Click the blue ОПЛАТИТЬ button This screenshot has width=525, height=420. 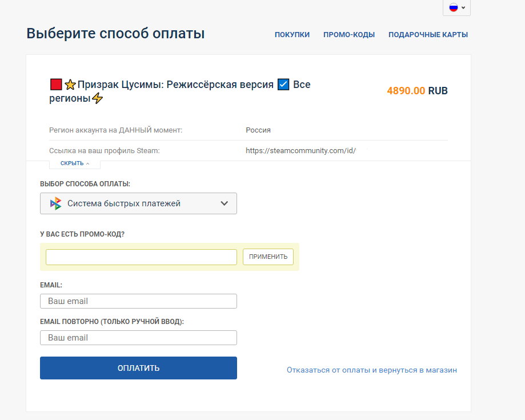(138, 368)
